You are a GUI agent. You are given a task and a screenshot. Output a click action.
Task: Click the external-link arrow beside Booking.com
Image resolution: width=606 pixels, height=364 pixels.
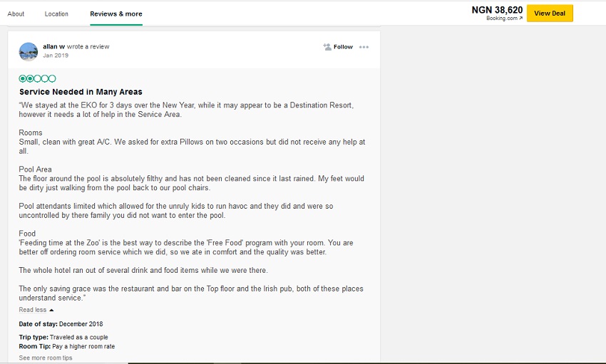pos(520,19)
